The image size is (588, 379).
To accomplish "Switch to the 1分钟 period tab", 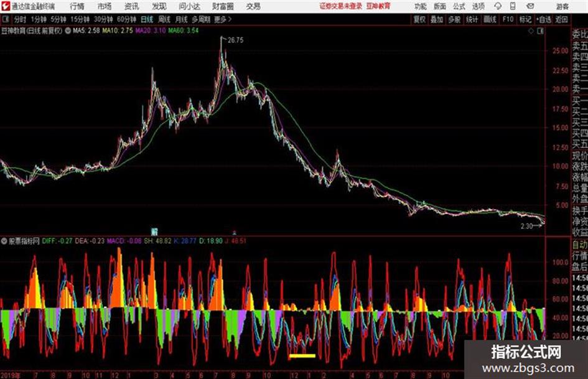I will (39, 19).
